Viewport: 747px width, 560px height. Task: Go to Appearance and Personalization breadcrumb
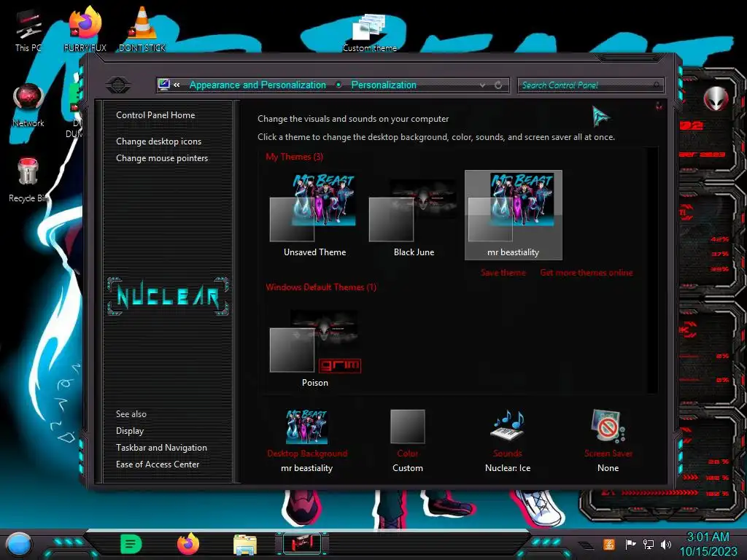point(258,85)
